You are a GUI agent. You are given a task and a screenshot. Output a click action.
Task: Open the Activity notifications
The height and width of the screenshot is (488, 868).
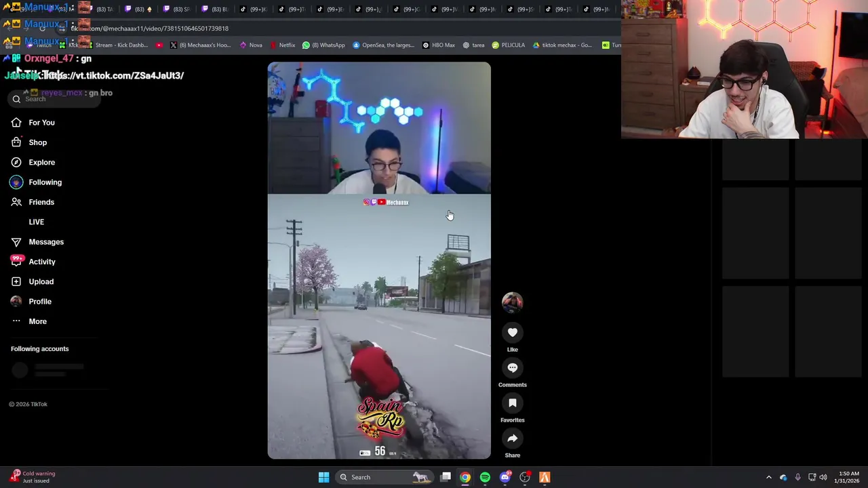coord(33,262)
